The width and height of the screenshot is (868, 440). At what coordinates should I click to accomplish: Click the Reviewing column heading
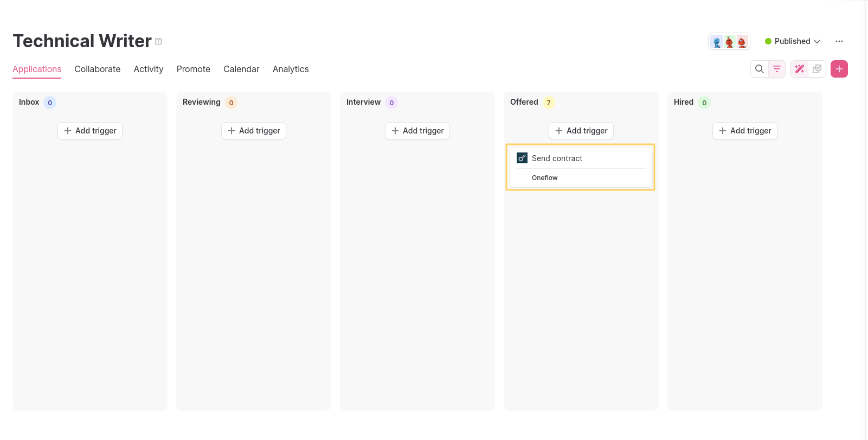pyautogui.click(x=202, y=102)
